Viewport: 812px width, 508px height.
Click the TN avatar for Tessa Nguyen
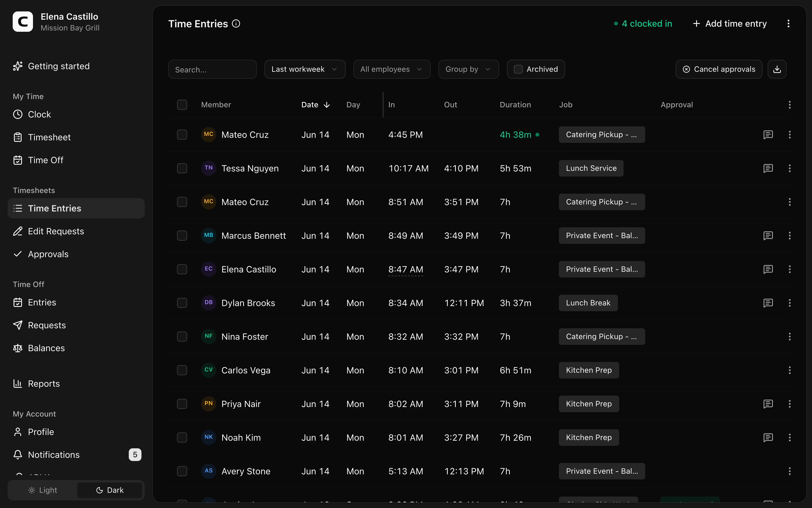(x=208, y=168)
